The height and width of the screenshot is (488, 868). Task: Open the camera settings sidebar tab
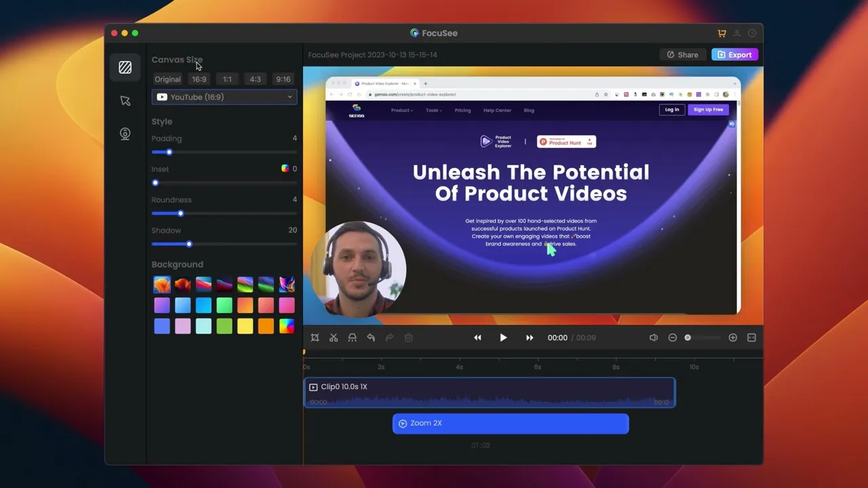125,134
